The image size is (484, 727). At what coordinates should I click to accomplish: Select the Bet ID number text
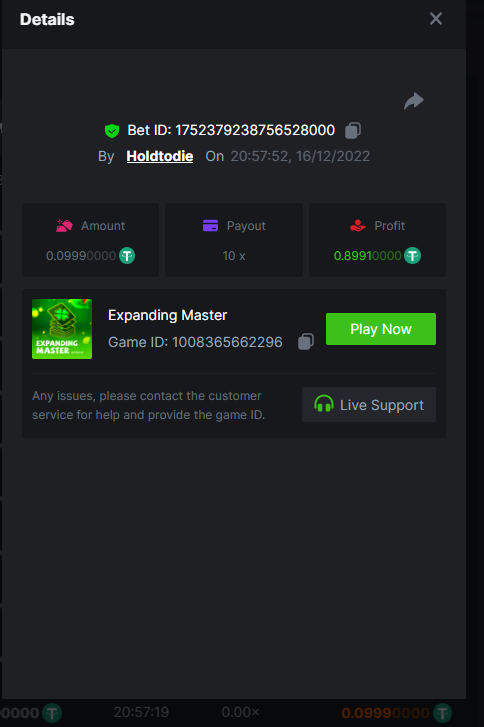coord(255,130)
